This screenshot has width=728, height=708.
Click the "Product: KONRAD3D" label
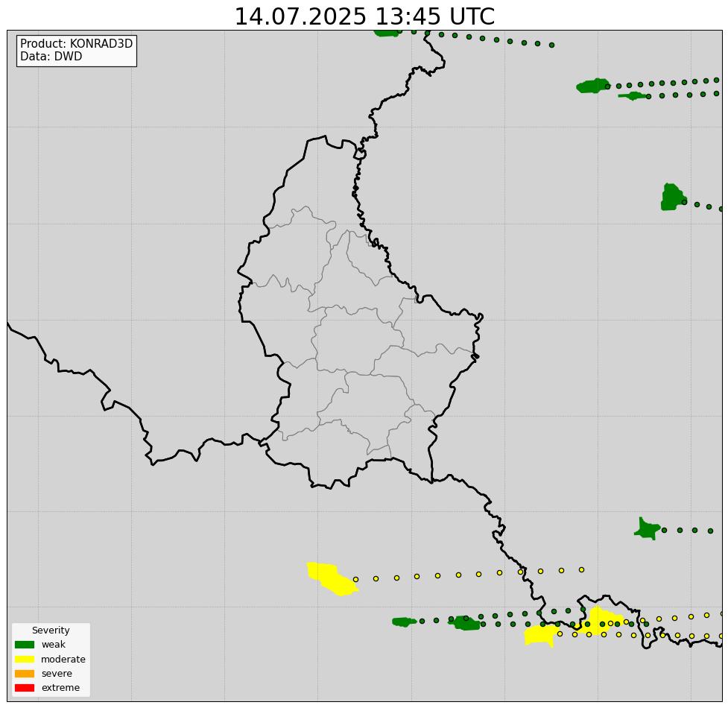76,44
